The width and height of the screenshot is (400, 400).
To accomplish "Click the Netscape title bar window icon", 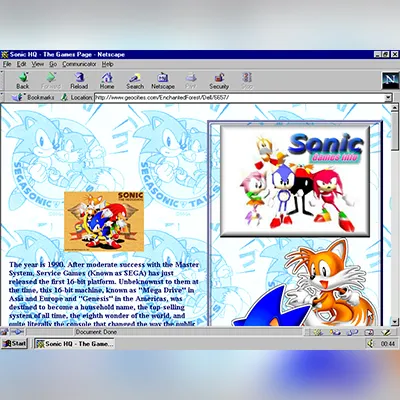I will 5,54.
